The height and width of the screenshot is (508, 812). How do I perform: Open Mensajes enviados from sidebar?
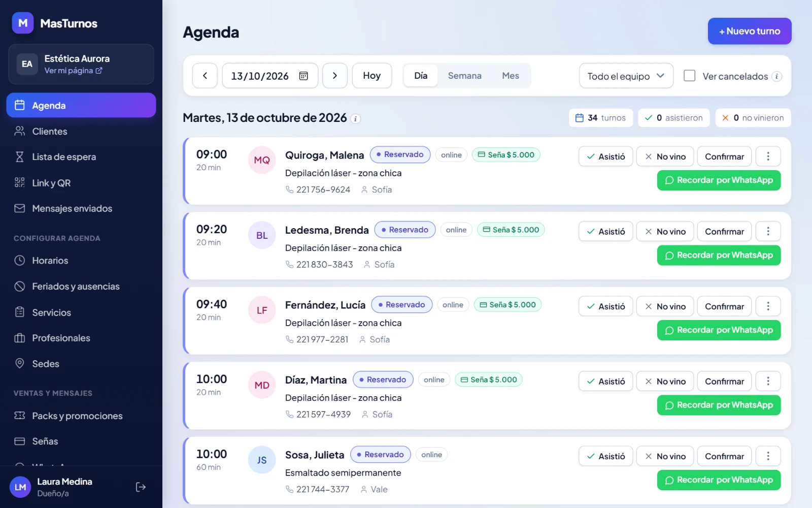click(x=81, y=208)
